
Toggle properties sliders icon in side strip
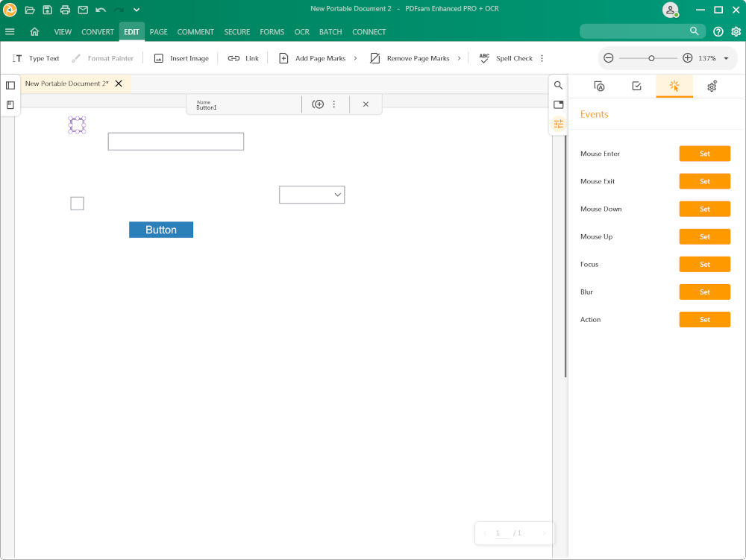point(559,124)
